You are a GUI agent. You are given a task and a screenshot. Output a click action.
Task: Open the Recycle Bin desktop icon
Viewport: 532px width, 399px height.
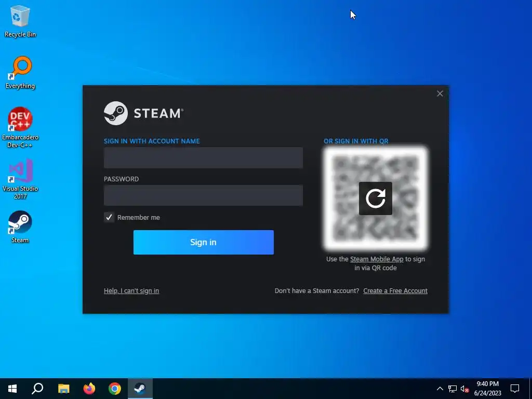click(20, 21)
